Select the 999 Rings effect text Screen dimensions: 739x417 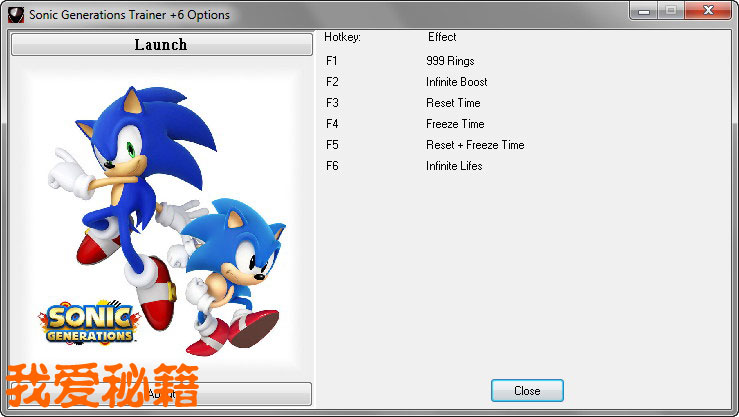pos(450,61)
